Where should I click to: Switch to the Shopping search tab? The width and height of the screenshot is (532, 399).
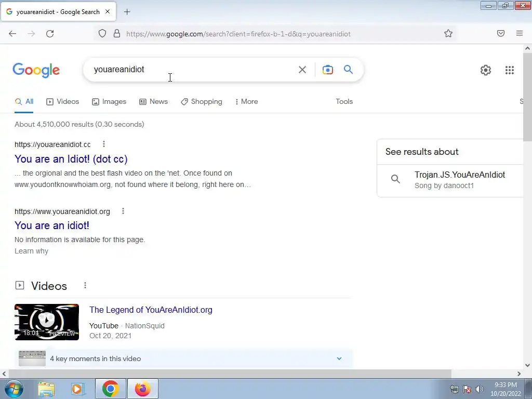(202, 101)
